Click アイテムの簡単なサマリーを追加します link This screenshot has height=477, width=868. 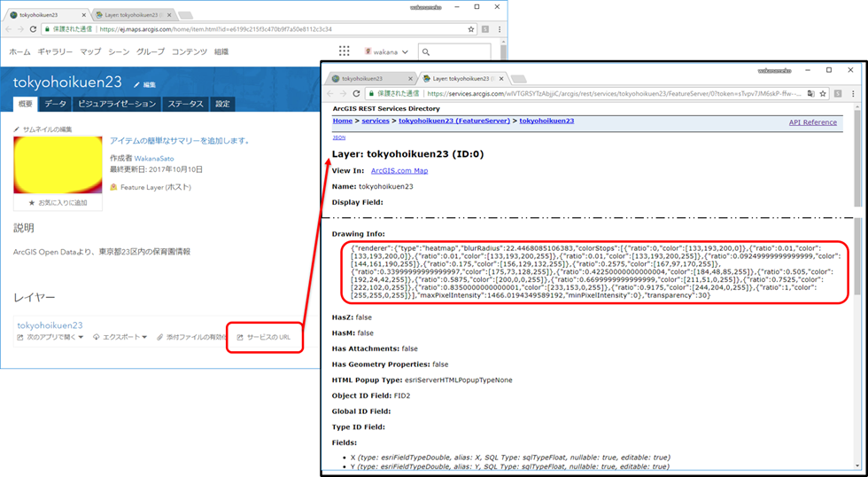pos(179,141)
